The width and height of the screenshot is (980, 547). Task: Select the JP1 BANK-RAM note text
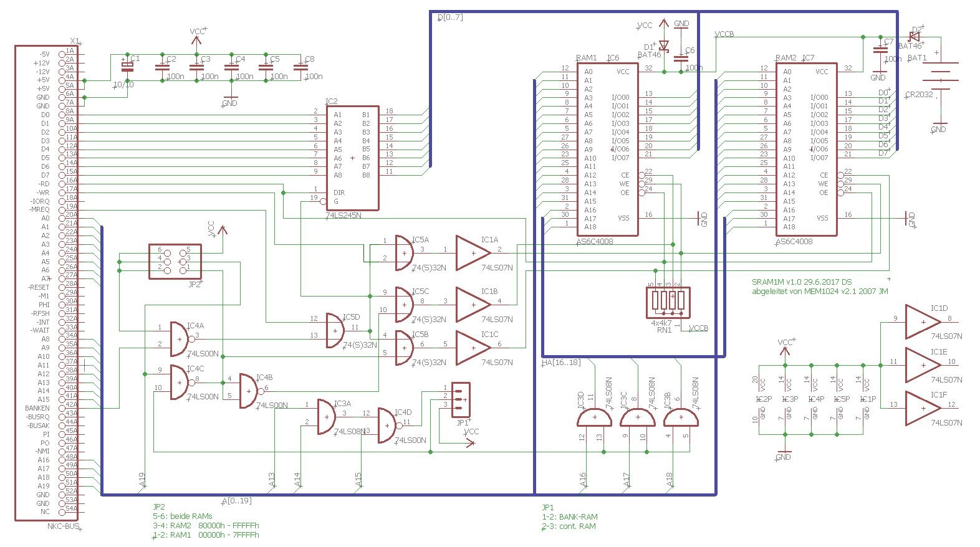[x=569, y=517]
